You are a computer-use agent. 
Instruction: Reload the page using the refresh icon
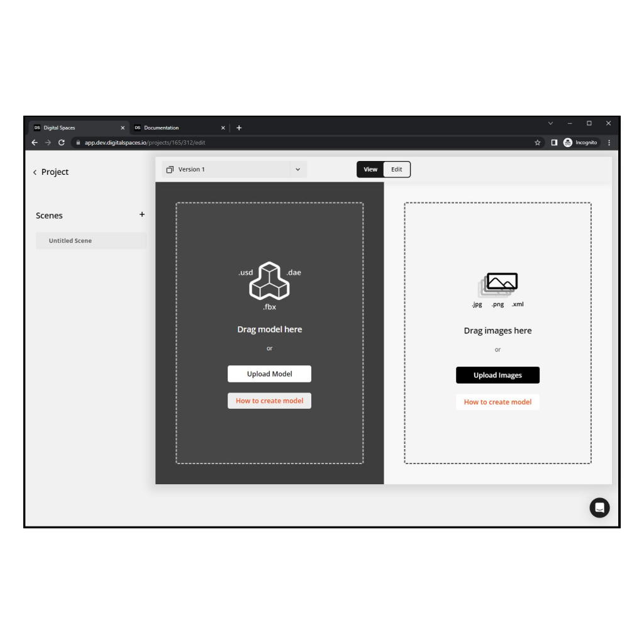61,142
